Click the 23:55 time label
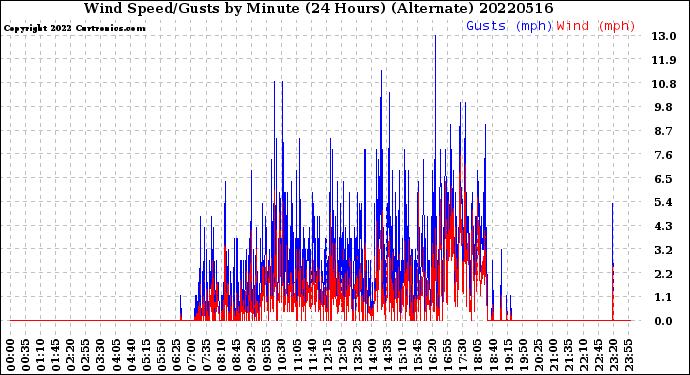Image resolution: width=690 pixels, height=375 pixels. [x=628, y=355]
